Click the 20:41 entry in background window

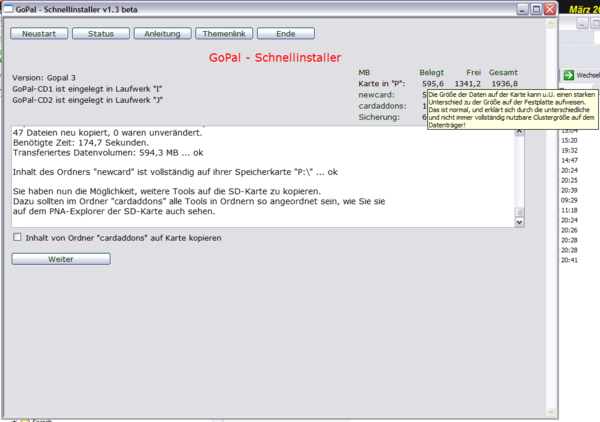point(569,260)
